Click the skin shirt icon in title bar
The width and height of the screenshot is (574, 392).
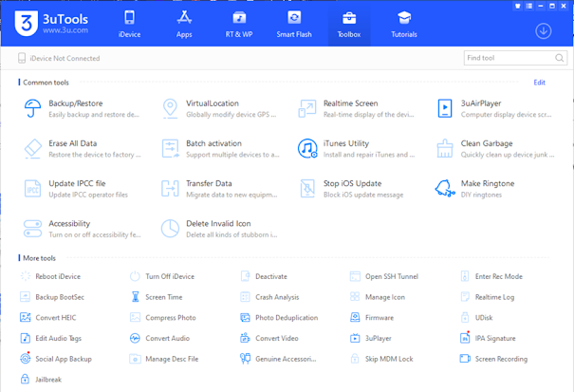point(517,7)
